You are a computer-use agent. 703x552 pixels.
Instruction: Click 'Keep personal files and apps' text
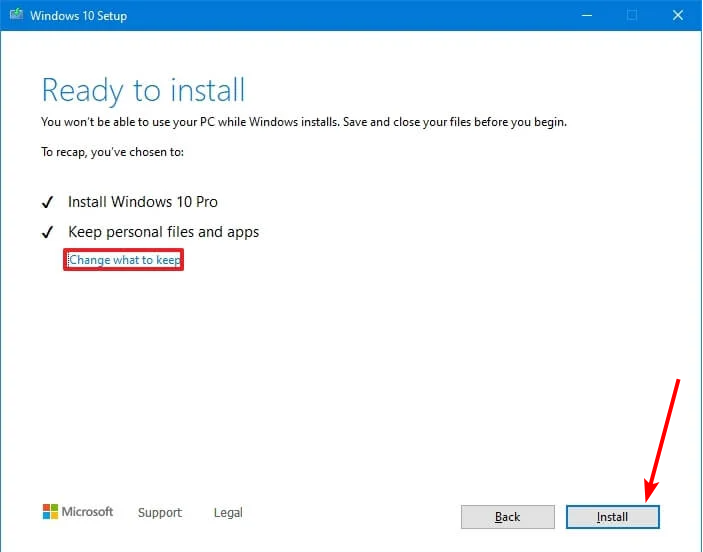point(163,232)
